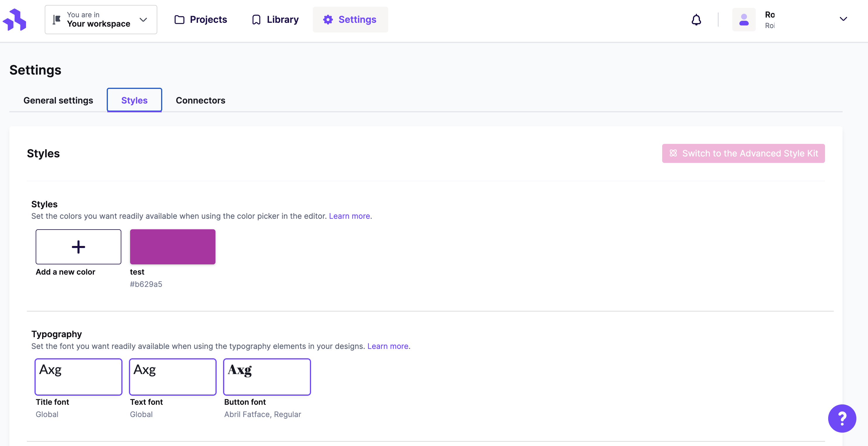This screenshot has height=446, width=868.
Task: Open the Title font preview card
Action: pyautogui.click(x=78, y=377)
